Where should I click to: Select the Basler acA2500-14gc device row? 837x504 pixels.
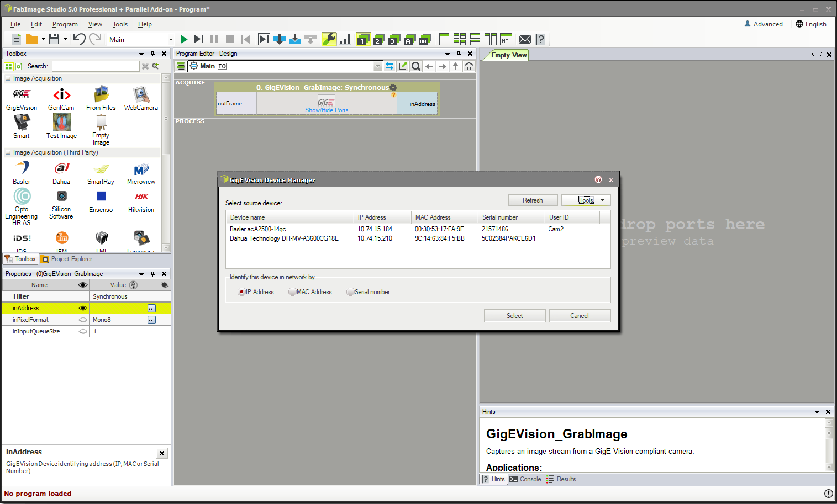417,229
